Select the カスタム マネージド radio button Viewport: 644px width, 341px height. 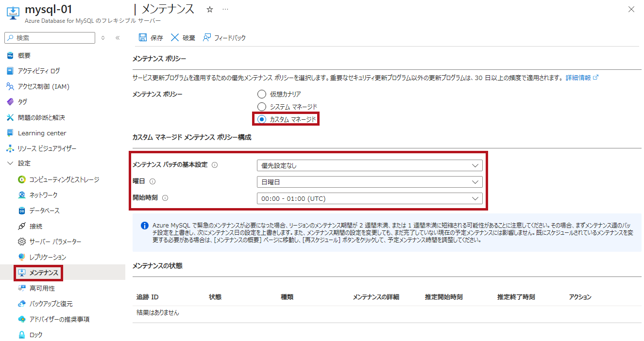(262, 119)
